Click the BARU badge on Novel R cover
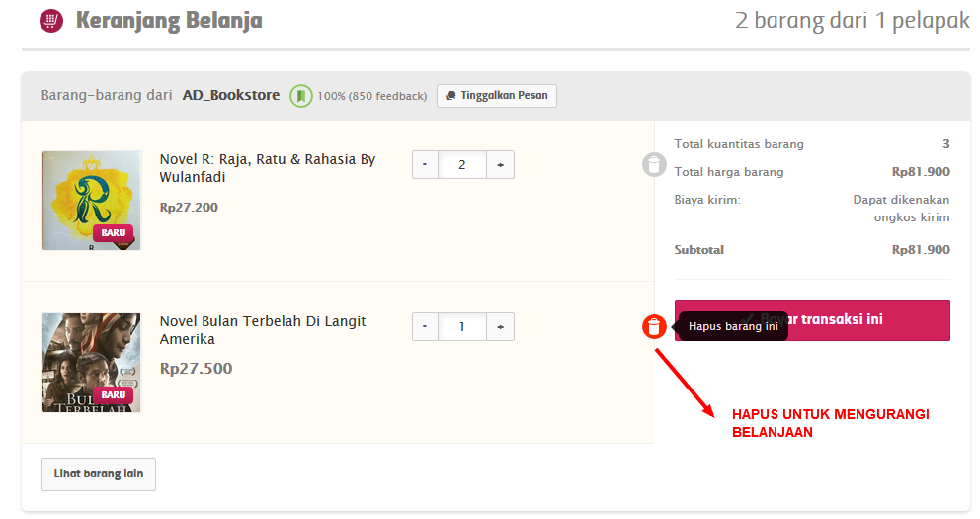 [113, 232]
